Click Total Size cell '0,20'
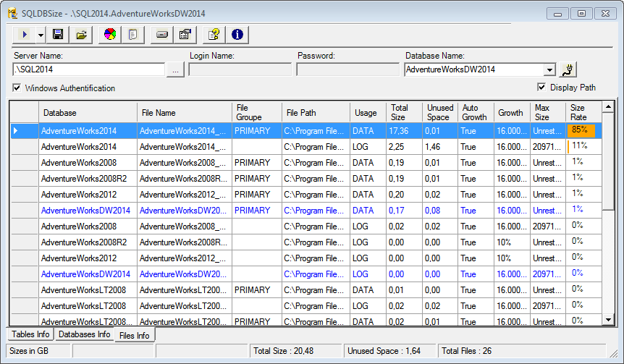Viewport: 624px width, 364px height. (x=405, y=194)
